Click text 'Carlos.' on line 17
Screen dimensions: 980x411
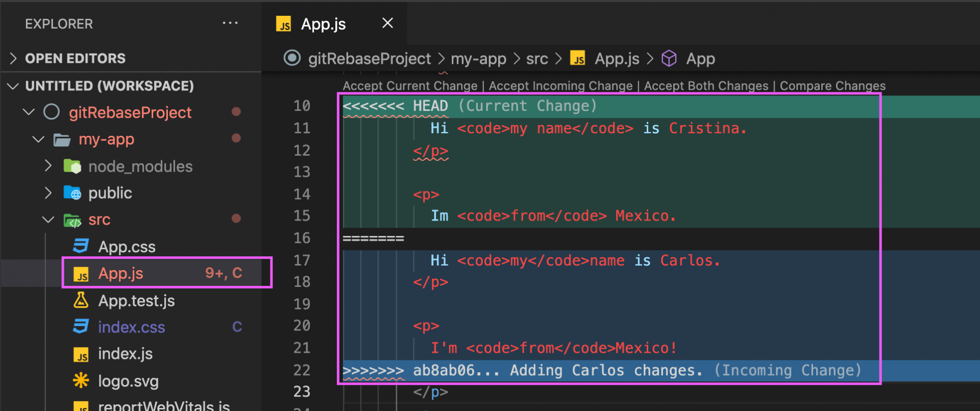[690, 261]
